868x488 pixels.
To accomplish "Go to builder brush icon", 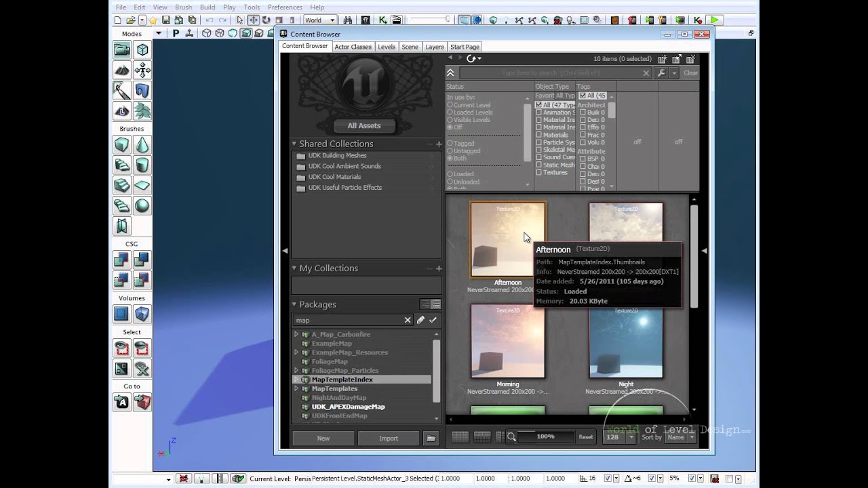I will 142,402.
